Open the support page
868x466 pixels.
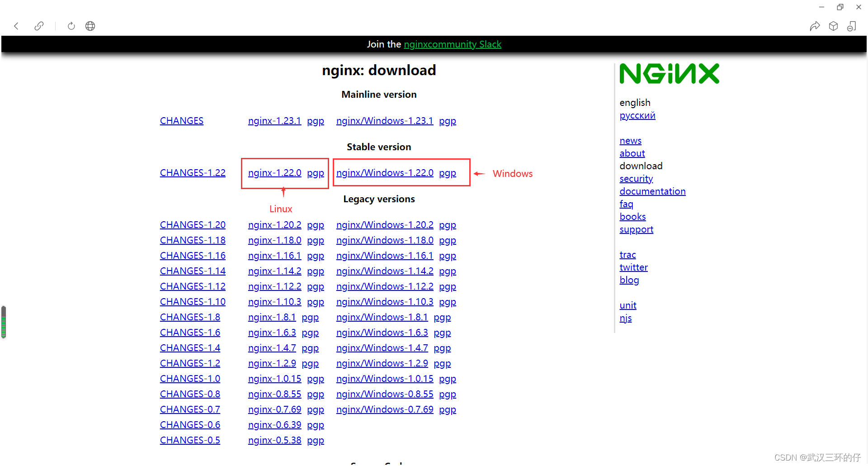click(x=636, y=229)
